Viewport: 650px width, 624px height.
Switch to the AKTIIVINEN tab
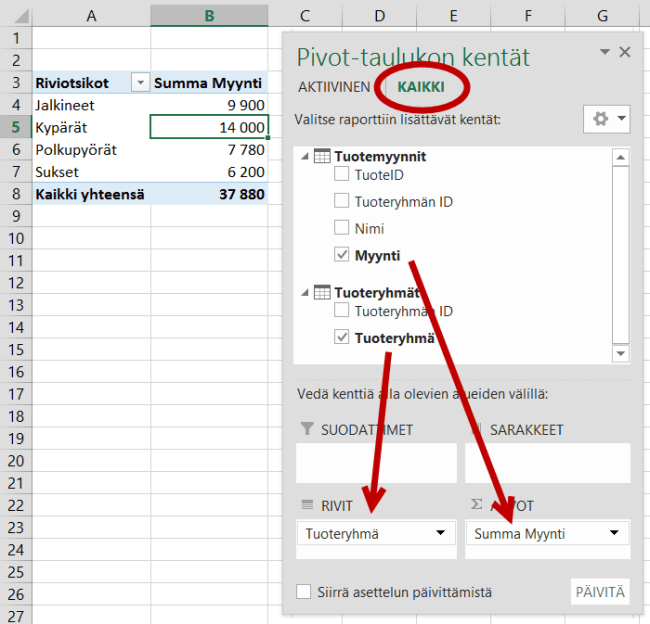point(334,87)
